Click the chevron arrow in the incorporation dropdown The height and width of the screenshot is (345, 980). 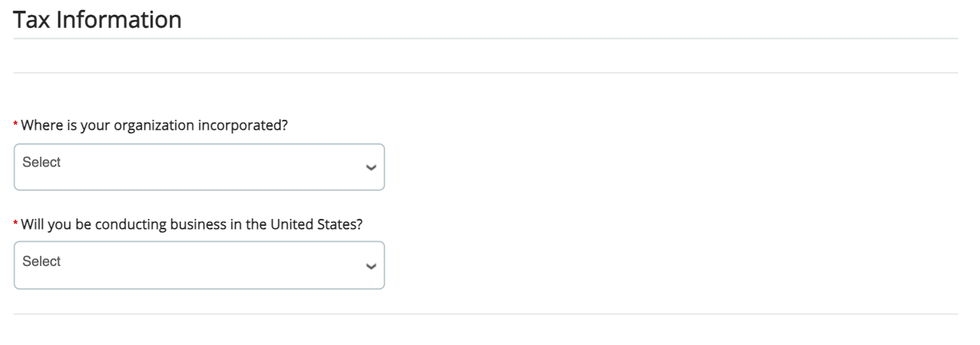371,168
